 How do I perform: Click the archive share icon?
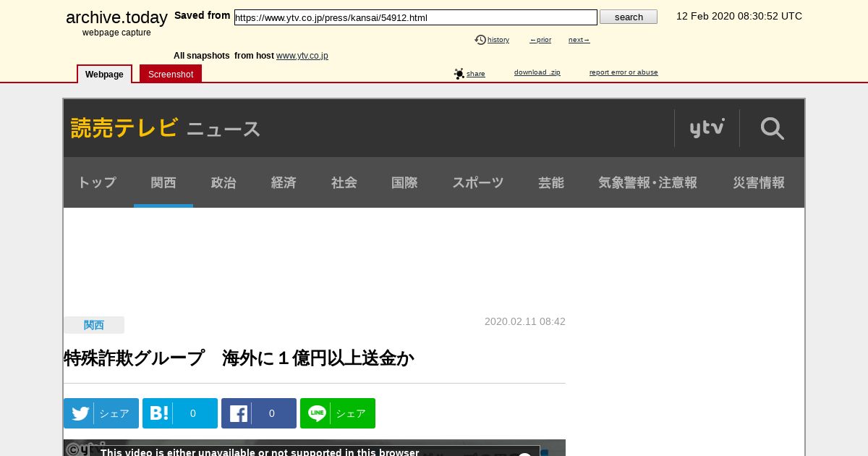[x=459, y=74]
